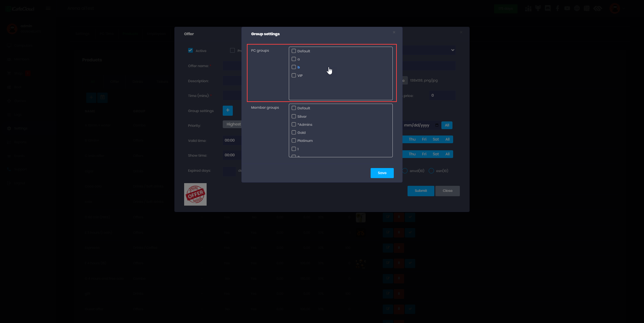This screenshot has height=323, width=644.
Task: Check Default in PC groups list
Action: (294, 51)
